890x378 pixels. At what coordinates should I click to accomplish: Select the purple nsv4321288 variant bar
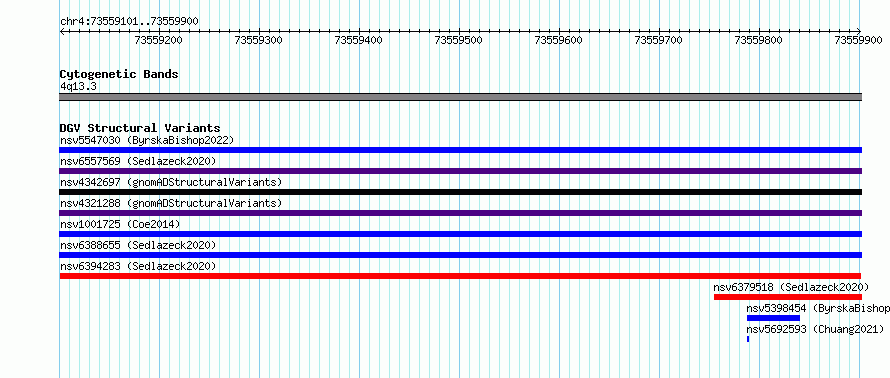coord(460,213)
